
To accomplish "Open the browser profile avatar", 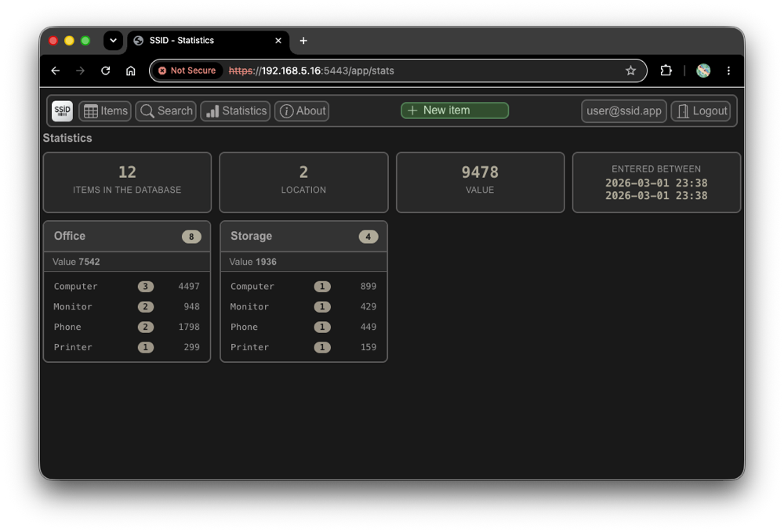I will [703, 71].
